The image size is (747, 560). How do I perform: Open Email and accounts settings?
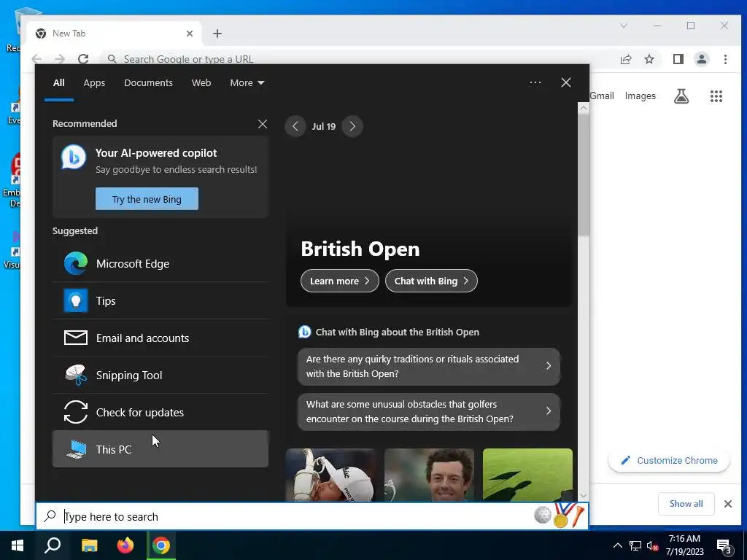click(160, 338)
